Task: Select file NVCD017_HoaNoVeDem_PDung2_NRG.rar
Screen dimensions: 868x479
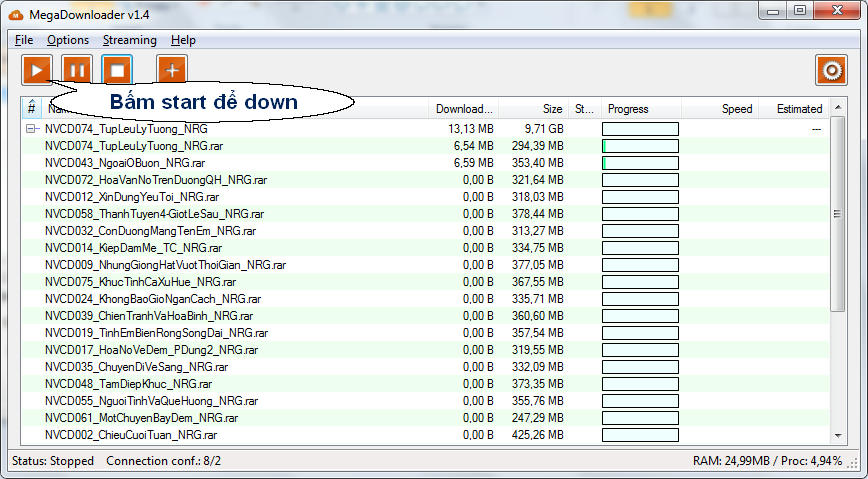Action: click(152, 350)
